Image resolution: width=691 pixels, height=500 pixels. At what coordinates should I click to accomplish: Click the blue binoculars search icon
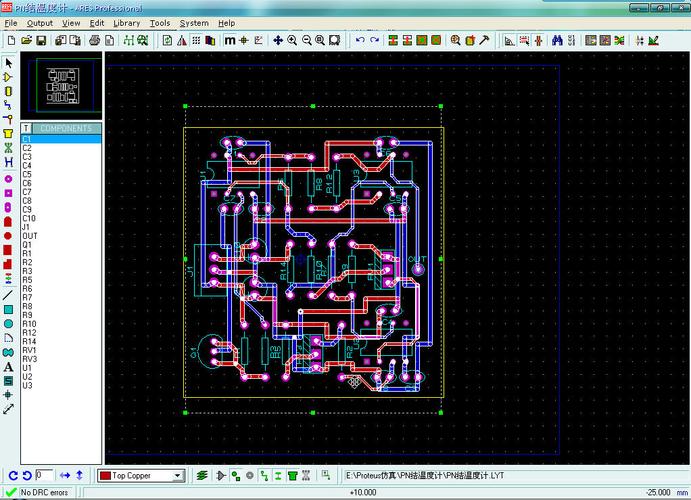[x=557, y=41]
